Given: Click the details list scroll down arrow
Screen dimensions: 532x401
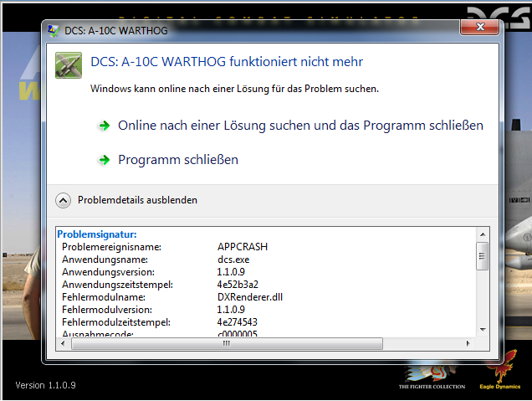Looking at the screenshot, I should [x=483, y=330].
